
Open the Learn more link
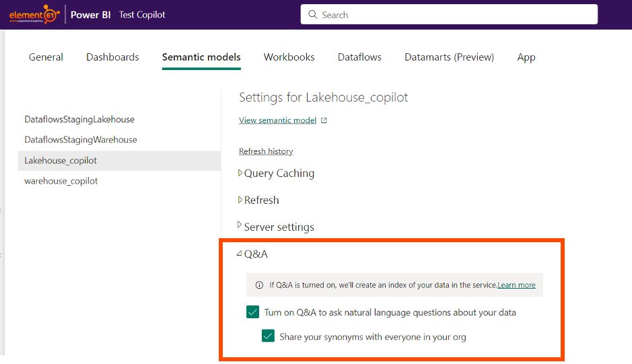(516, 285)
